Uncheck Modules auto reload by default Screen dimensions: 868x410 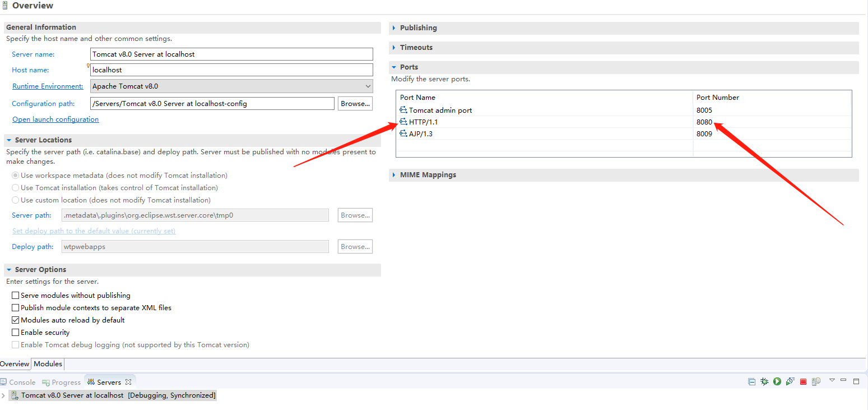(x=16, y=320)
